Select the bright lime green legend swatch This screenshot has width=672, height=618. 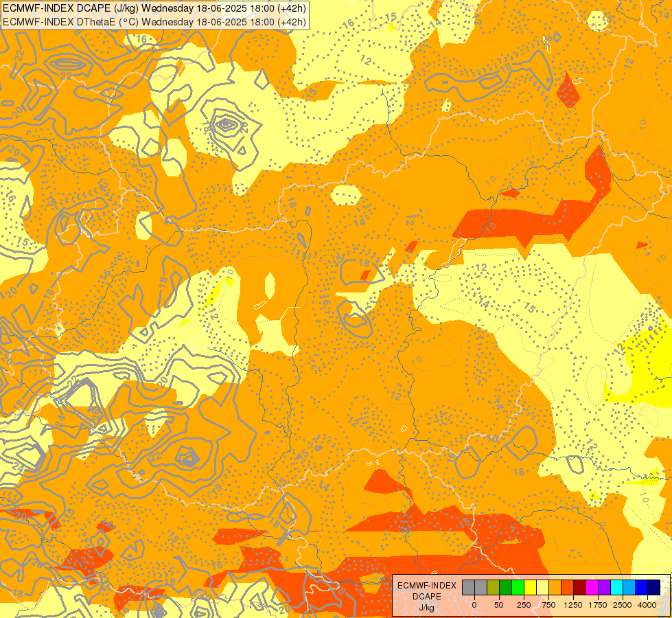point(518,587)
